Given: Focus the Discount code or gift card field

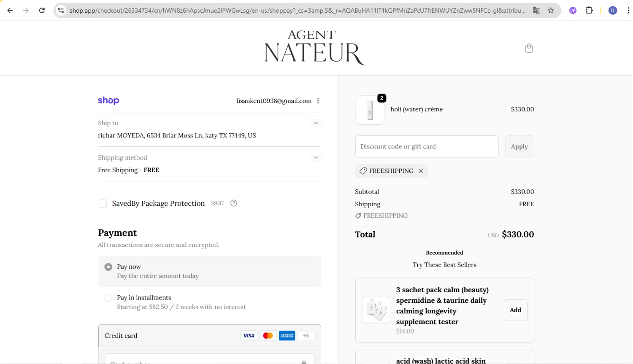Looking at the screenshot, I should (x=427, y=147).
